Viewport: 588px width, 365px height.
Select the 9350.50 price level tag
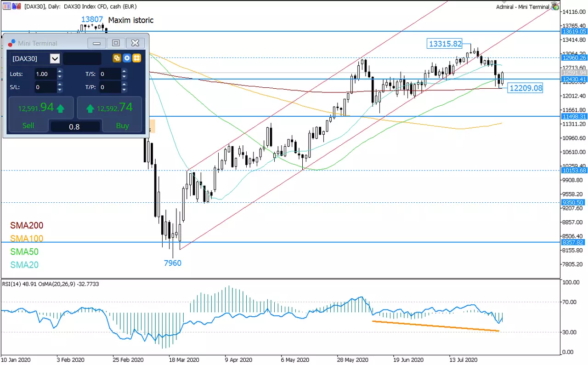[x=574, y=202]
